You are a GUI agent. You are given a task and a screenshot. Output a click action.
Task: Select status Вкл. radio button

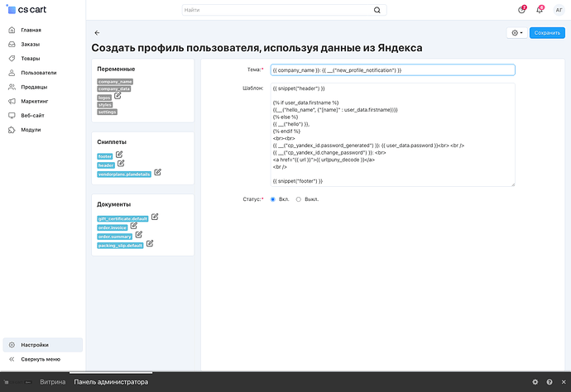(273, 199)
